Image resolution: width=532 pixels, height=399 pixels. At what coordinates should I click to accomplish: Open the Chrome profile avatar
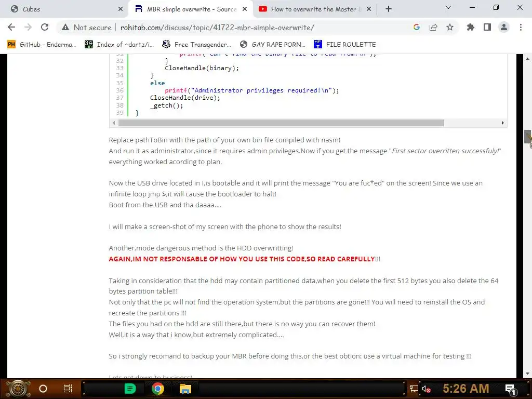click(504, 27)
